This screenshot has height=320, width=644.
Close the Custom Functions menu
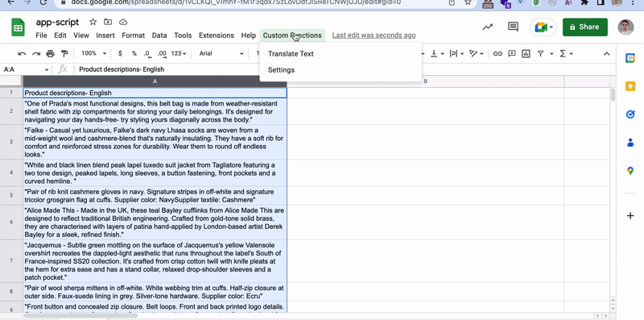click(x=292, y=35)
